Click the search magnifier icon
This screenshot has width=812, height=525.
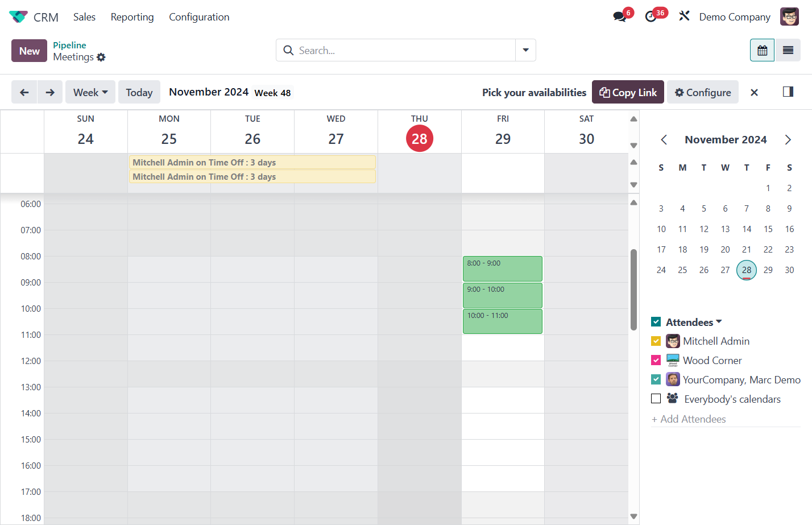pyautogui.click(x=288, y=50)
